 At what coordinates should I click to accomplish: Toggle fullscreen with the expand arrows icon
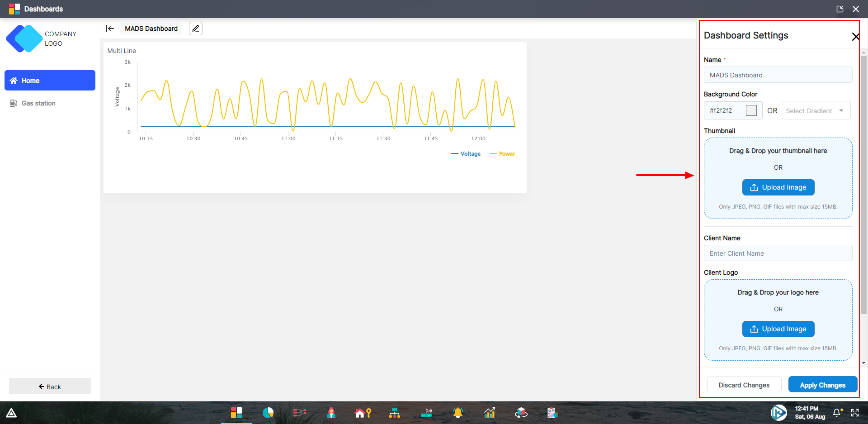pyautogui.click(x=855, y=413)
